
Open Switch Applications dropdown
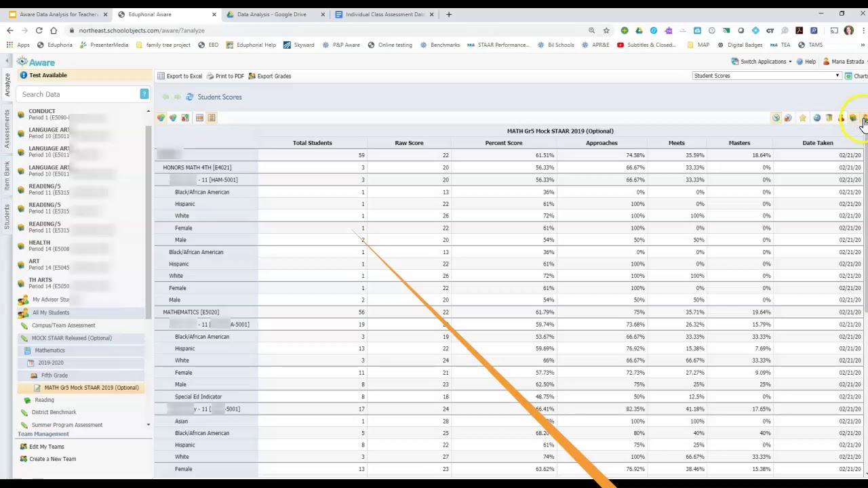(761, 62)
